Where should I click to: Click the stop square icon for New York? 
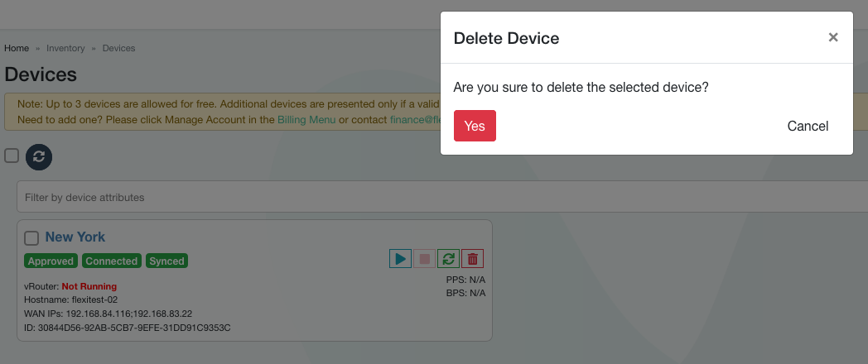425,258
